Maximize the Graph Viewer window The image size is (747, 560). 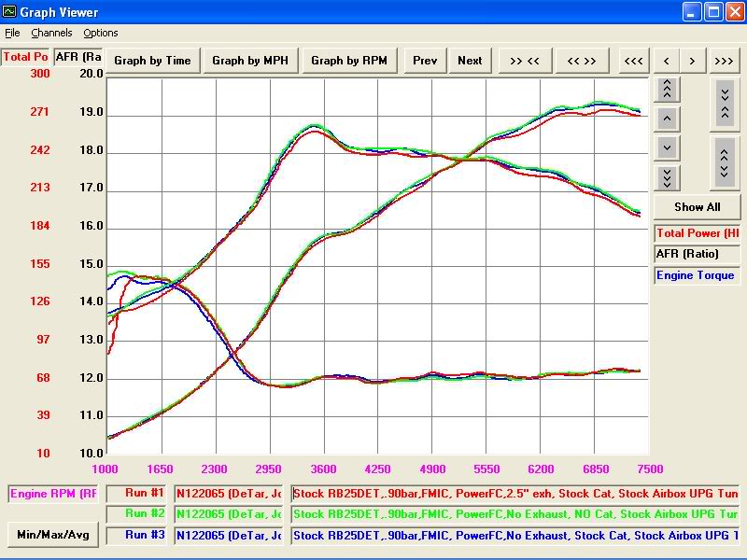(x=713, y=11)
